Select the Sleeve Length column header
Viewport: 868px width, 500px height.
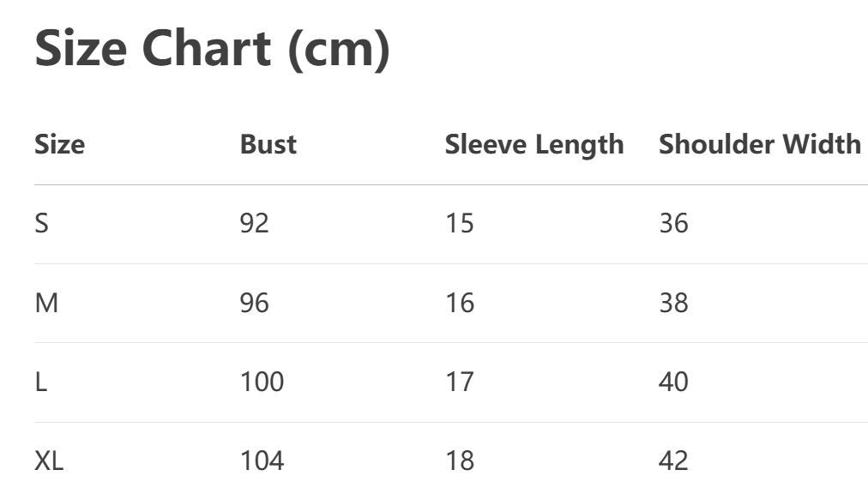(x=533, y=144)
